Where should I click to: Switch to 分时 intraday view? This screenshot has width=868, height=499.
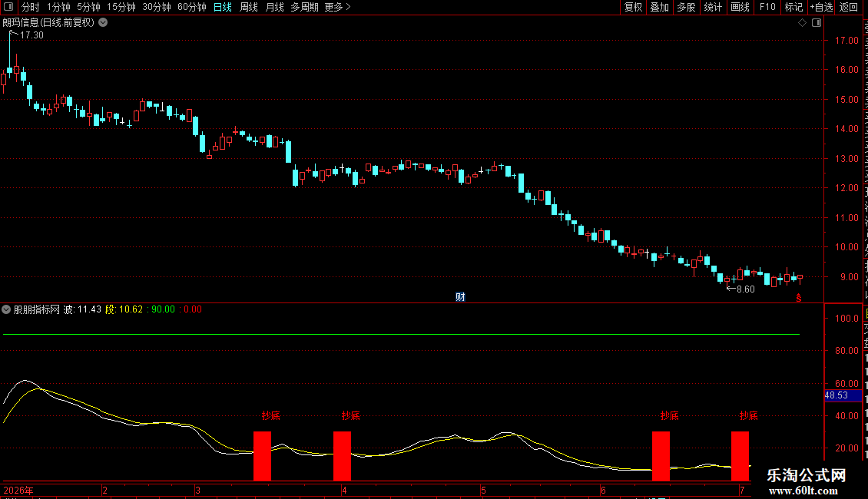click(31, 7)
